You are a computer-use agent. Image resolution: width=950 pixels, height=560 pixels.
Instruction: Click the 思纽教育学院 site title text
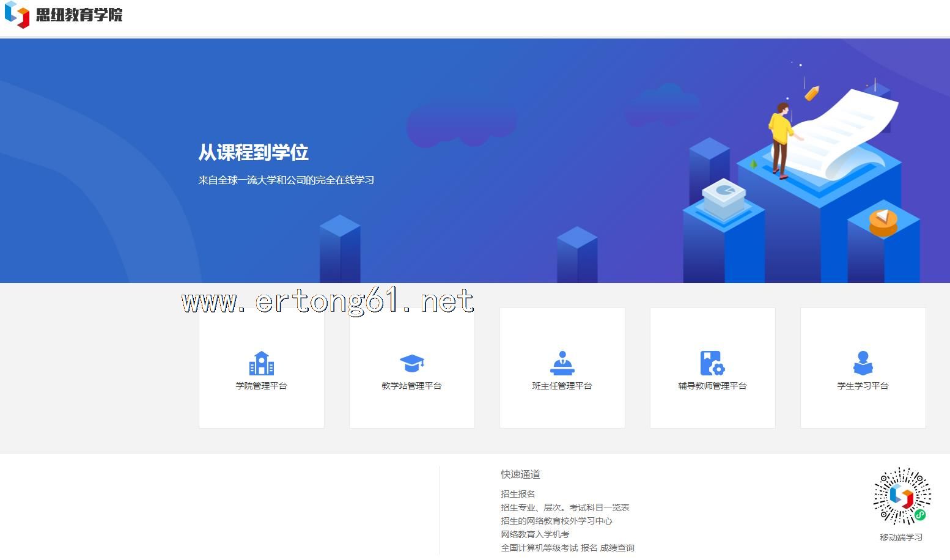(x=79, y=15)
